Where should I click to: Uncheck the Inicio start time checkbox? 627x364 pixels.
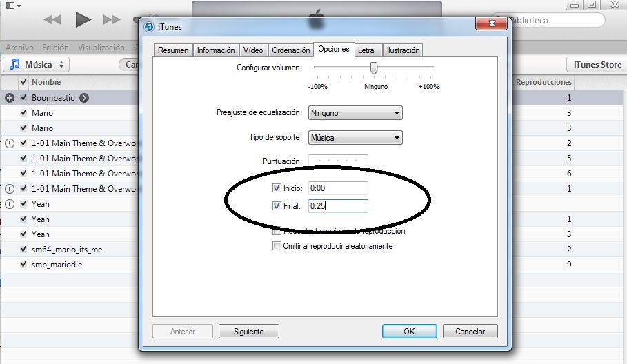point(277,188)
